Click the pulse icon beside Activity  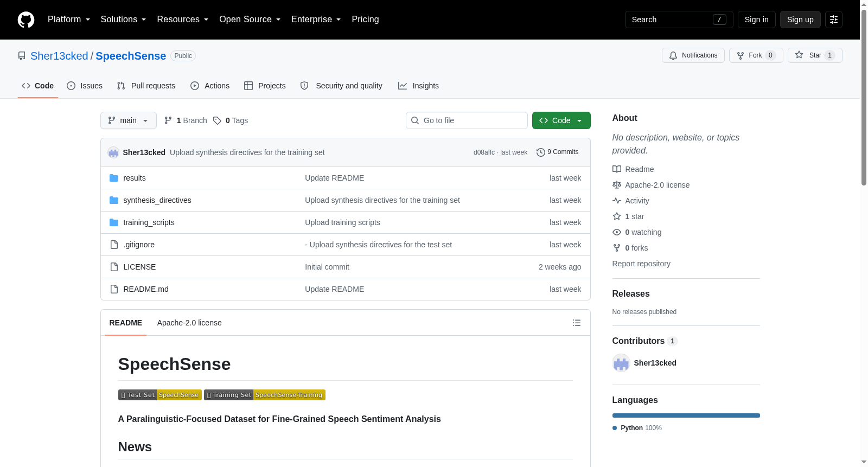(617, 201)
